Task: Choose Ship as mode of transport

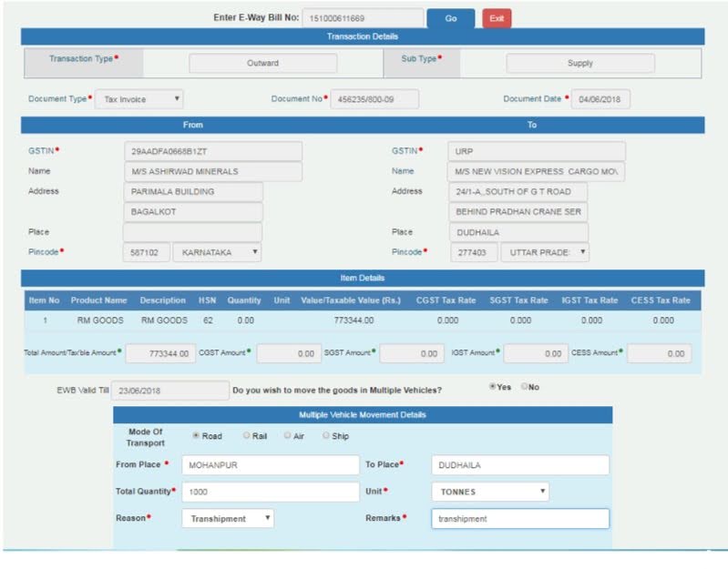Action: (326, 436)
